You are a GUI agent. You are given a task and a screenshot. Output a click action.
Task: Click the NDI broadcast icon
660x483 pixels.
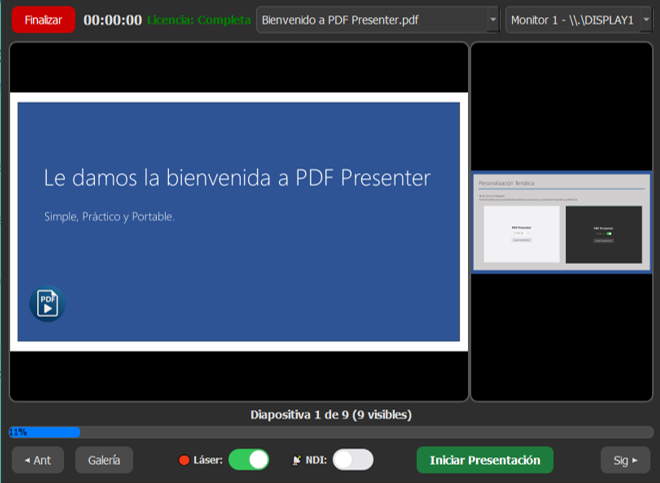[x=297, y=460]
